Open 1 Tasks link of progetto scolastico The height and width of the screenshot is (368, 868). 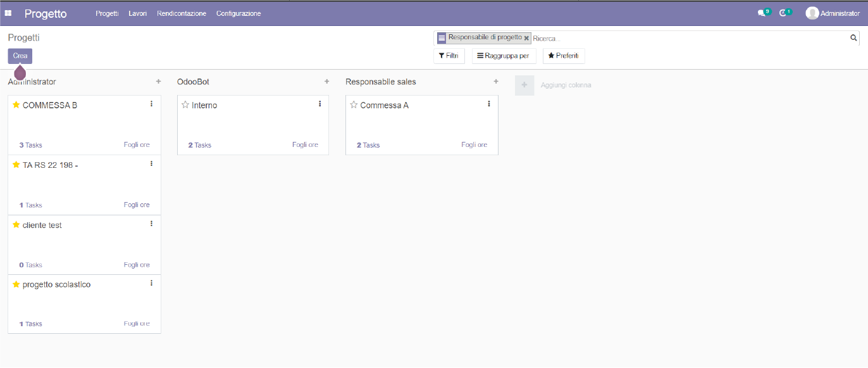30,324
